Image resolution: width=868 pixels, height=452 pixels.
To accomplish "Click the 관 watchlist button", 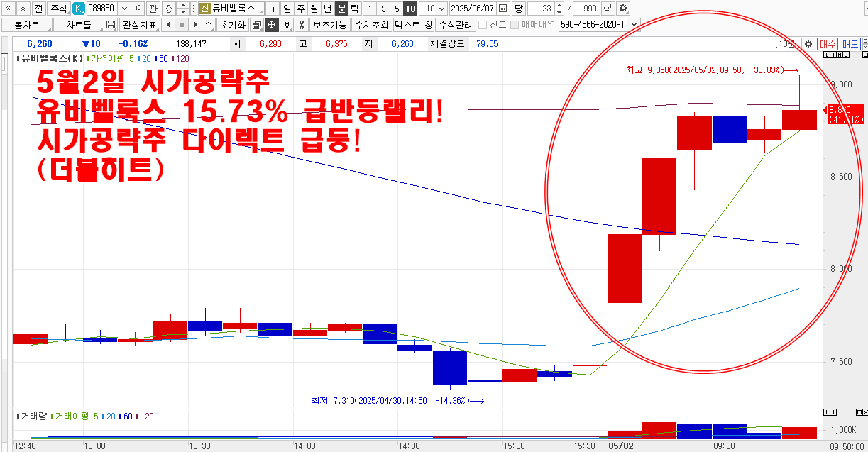I will (153, 9).
